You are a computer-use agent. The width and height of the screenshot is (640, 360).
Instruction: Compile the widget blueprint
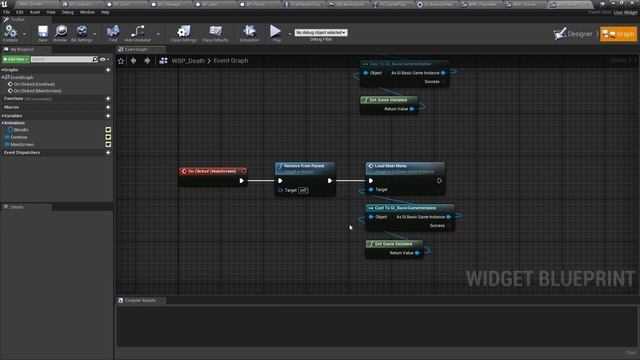10,33
